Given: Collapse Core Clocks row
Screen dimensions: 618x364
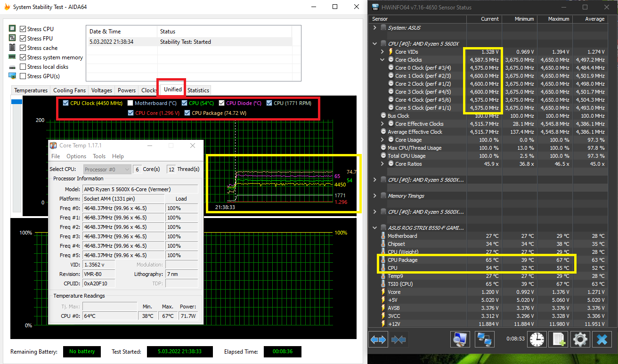Looking at the screenshot, I should pos(382,60).
